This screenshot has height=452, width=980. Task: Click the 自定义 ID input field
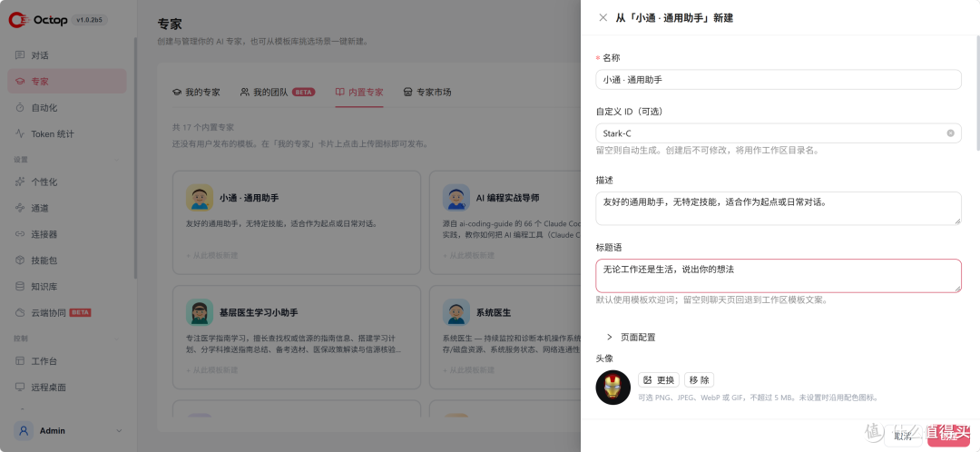point(779,133)
